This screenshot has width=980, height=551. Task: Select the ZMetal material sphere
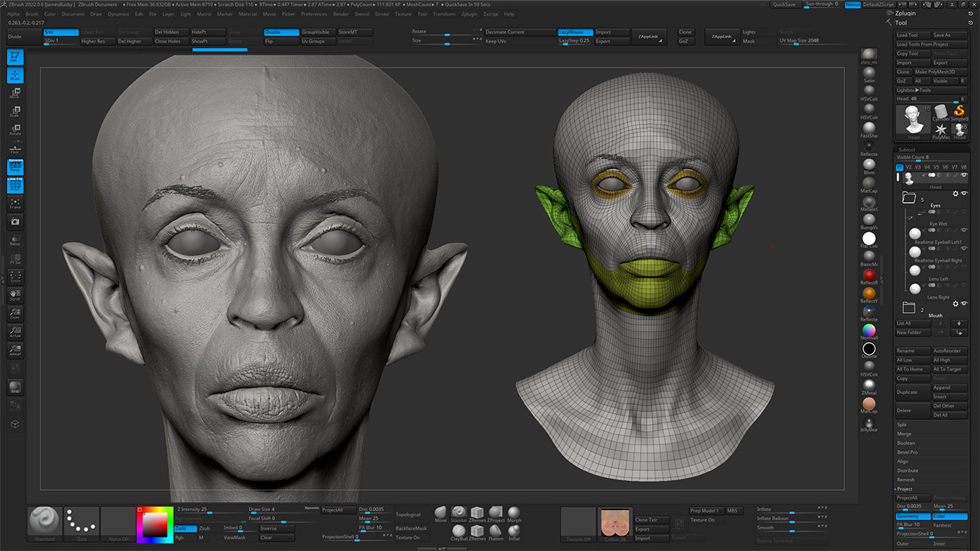click(x=869, y=385)
